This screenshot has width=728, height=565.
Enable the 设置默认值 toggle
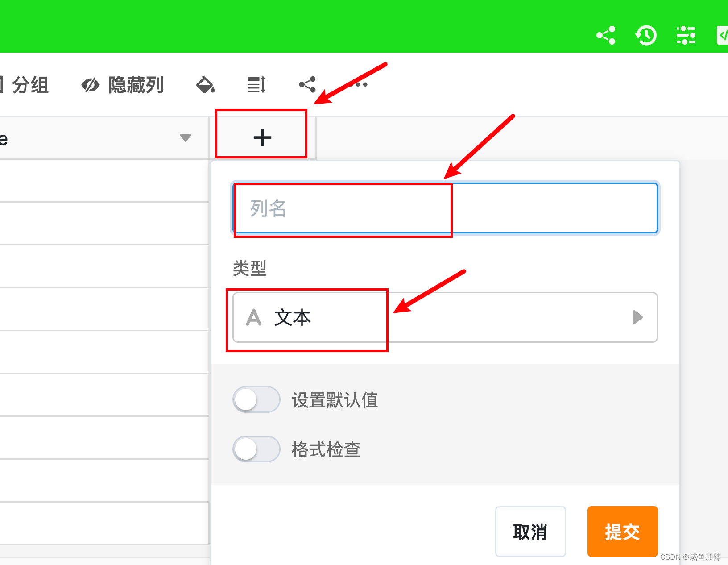click(256, 399)
